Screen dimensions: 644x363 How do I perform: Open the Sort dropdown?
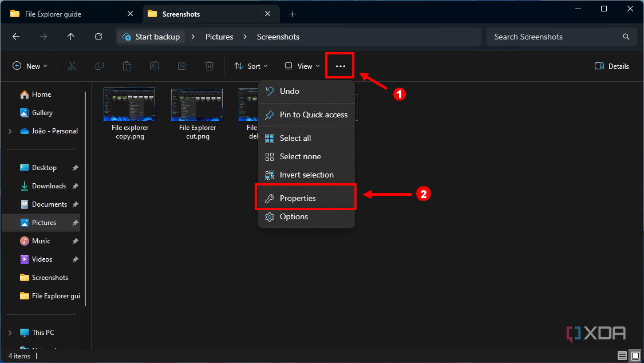(251, 66)
